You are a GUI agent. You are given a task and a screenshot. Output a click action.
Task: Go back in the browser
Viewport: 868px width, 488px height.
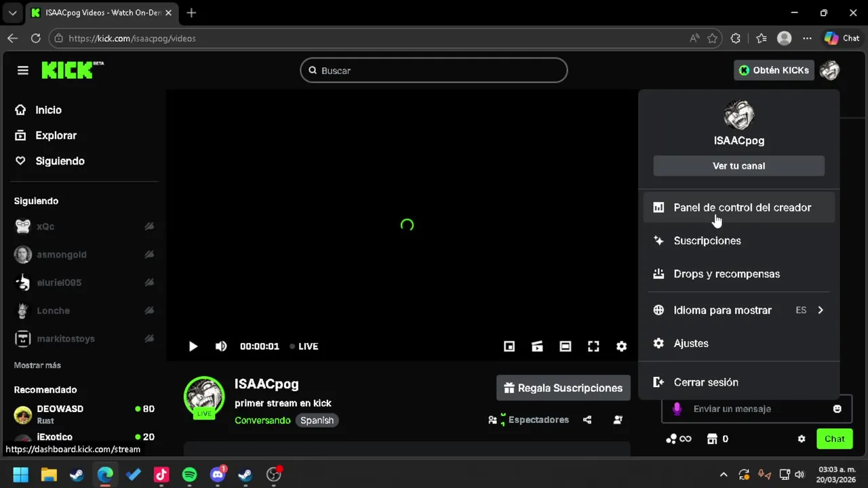tap(12, 39)
